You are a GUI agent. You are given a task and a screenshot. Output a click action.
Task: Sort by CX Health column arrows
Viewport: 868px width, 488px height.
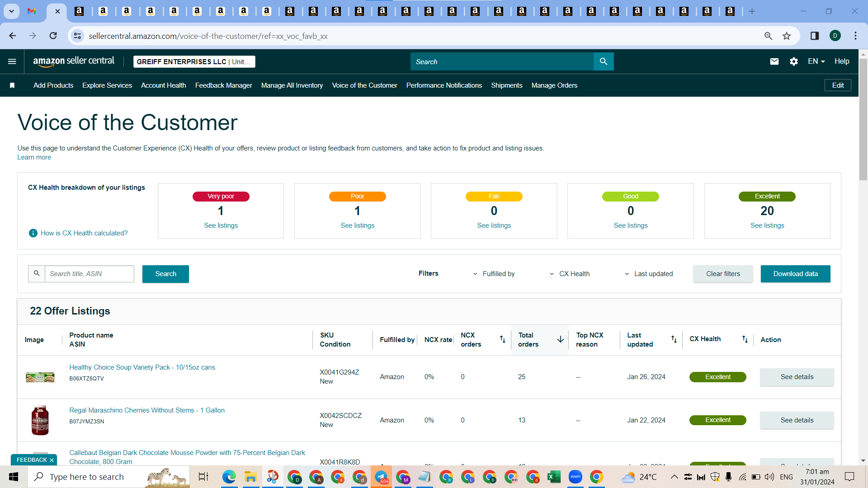745,339
